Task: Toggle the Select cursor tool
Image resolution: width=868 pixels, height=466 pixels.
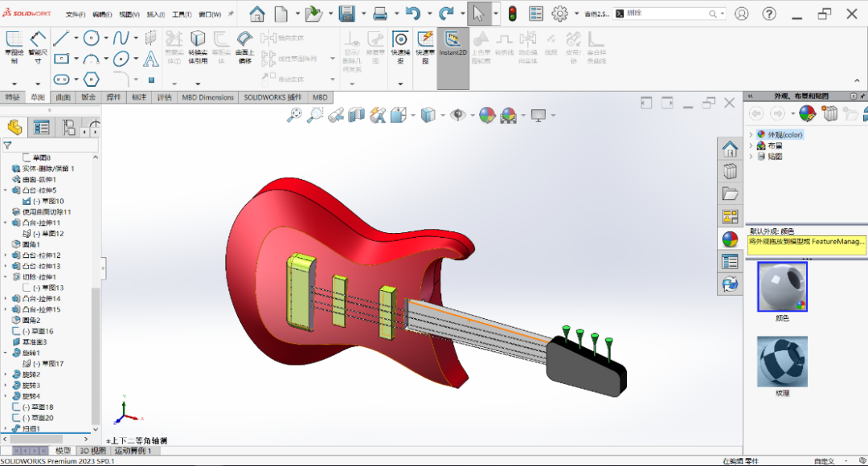Action: click(479, 14)
